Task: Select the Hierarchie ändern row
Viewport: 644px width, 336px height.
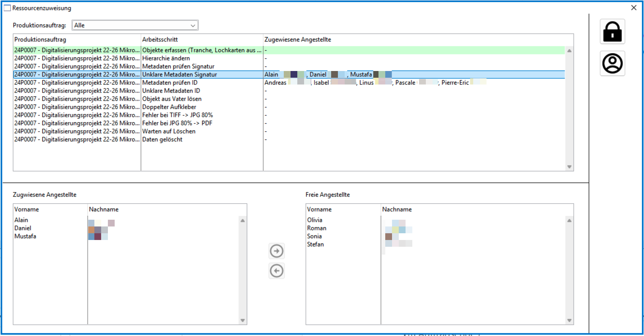Action: pyautogui.click(x=166, y=58)
